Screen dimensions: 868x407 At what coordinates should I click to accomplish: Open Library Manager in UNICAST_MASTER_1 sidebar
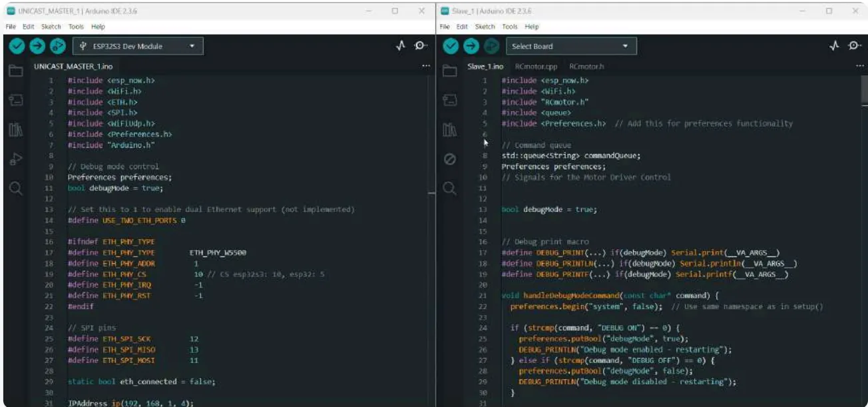[16, 129]
